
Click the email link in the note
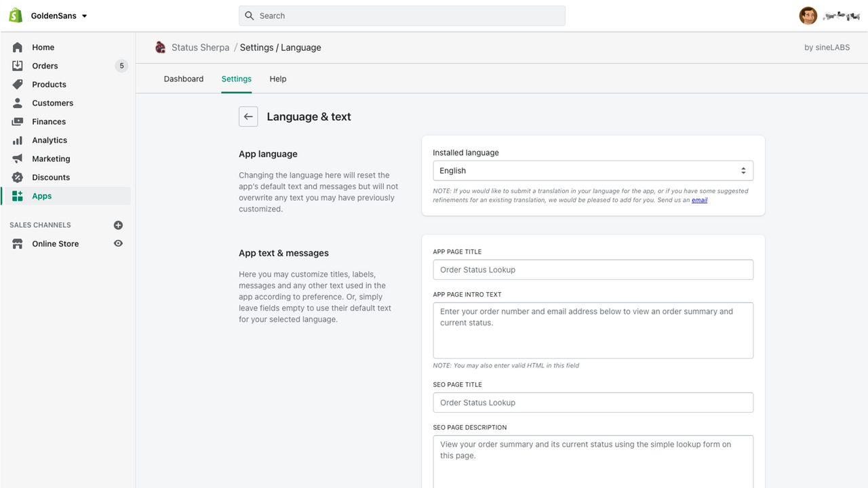[699, 200]
